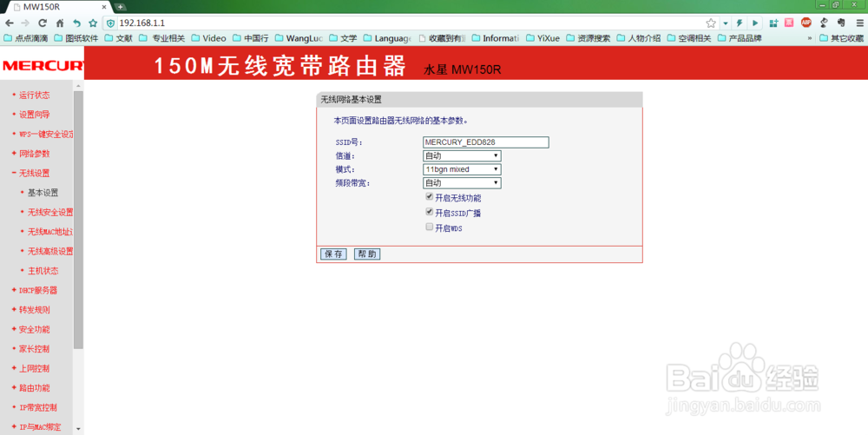This screenshot has height=435, width=868.
Task: Open the 人物介绍 bookmark folder
Action: click(639, 38)
